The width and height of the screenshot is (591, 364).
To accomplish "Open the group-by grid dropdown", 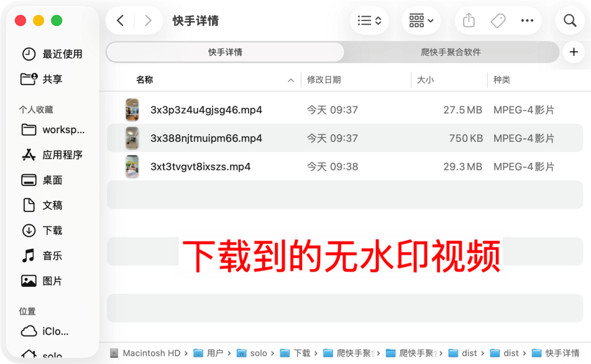I will click(x=421, y=20).
